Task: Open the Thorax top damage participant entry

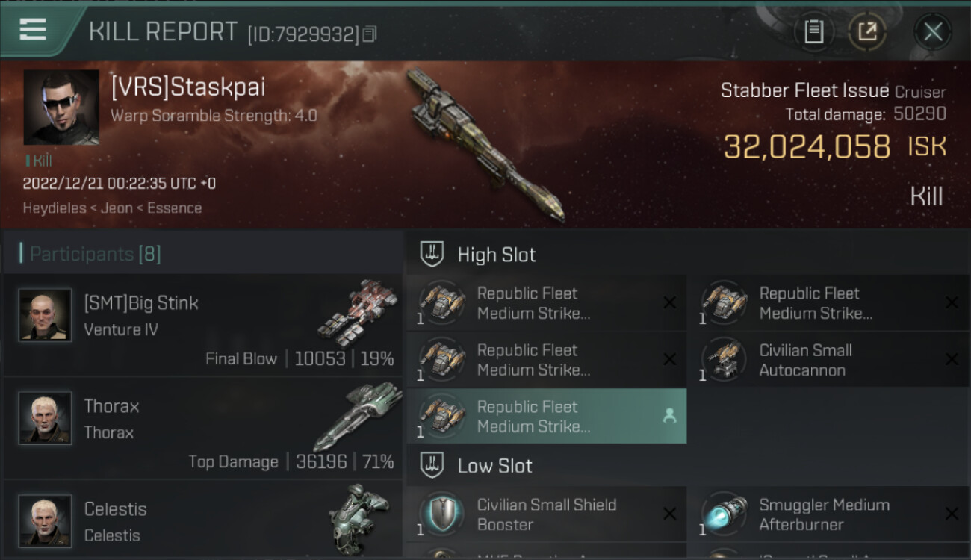Action: tap(202, 428)
